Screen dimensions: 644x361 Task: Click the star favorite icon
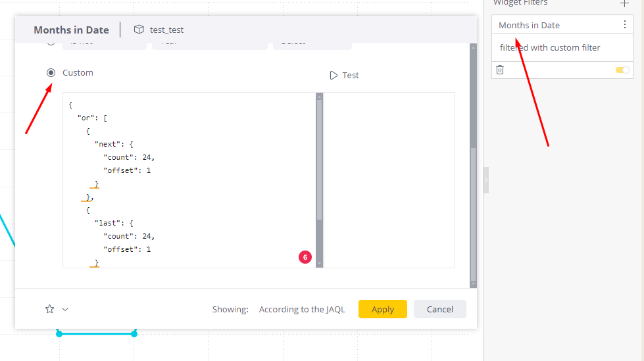(49, 309)
